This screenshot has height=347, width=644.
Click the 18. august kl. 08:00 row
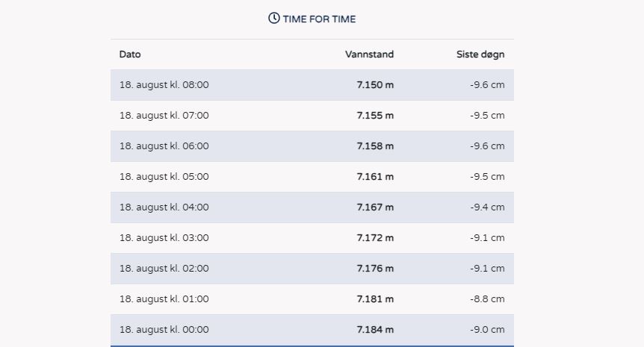coord(312,85)
